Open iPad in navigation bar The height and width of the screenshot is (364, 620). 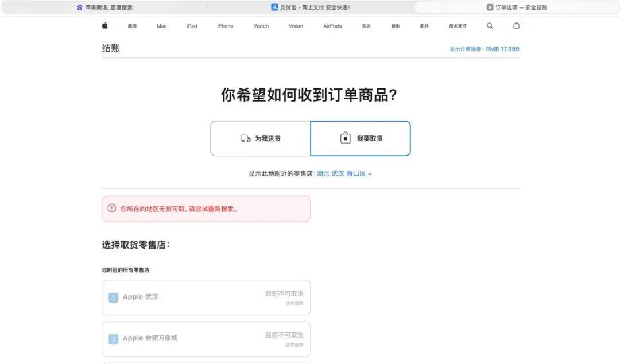click(x=192, y=26)
